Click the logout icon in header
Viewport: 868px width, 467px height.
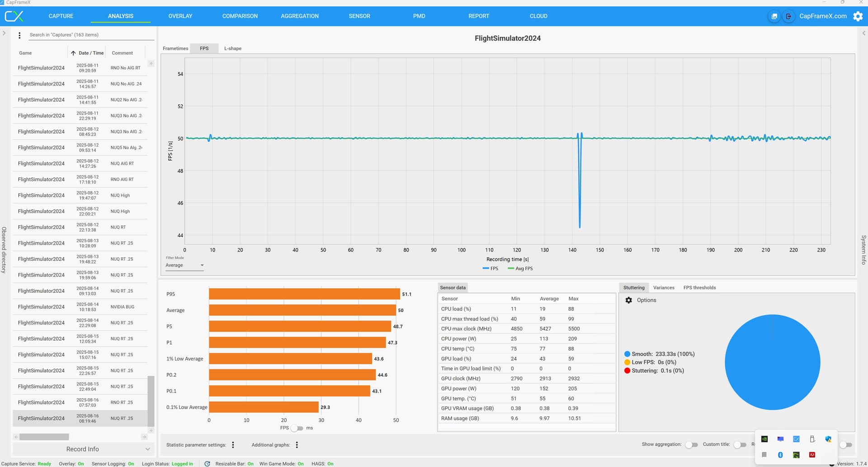(788, 16)
